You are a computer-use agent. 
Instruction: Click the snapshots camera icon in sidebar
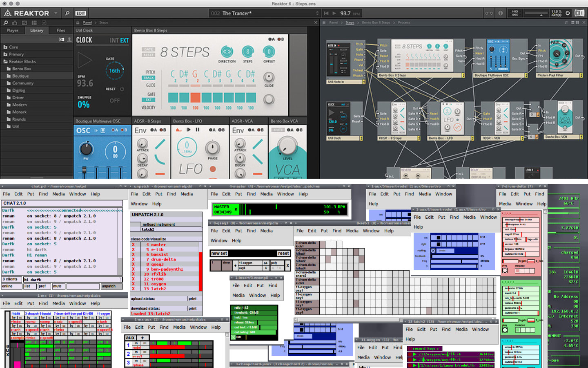click(x=15, y=22)
